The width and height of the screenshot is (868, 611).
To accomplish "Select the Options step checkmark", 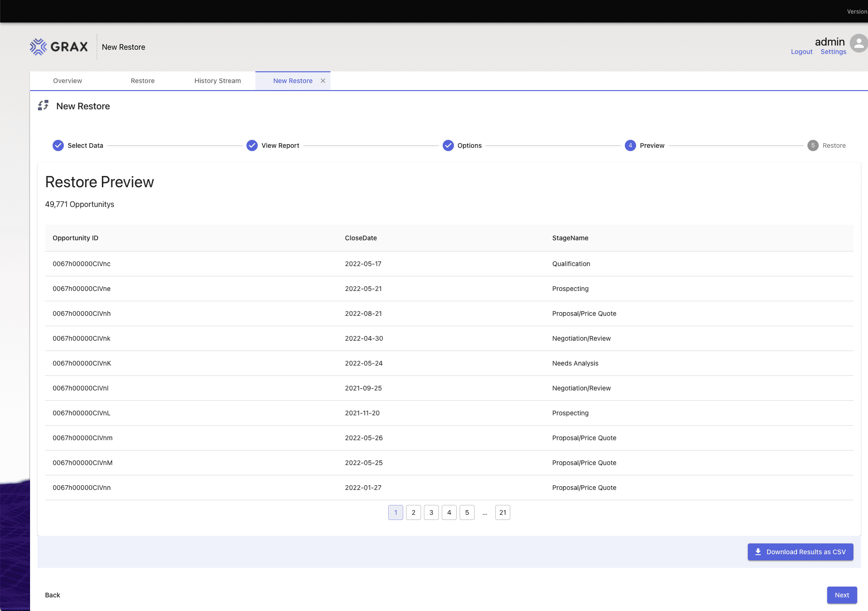I will click(448, 145).
